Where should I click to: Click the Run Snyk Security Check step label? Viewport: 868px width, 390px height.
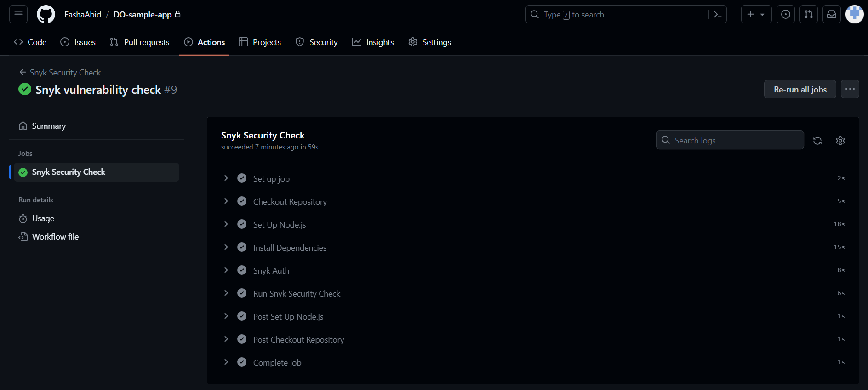tap(297, 293)
